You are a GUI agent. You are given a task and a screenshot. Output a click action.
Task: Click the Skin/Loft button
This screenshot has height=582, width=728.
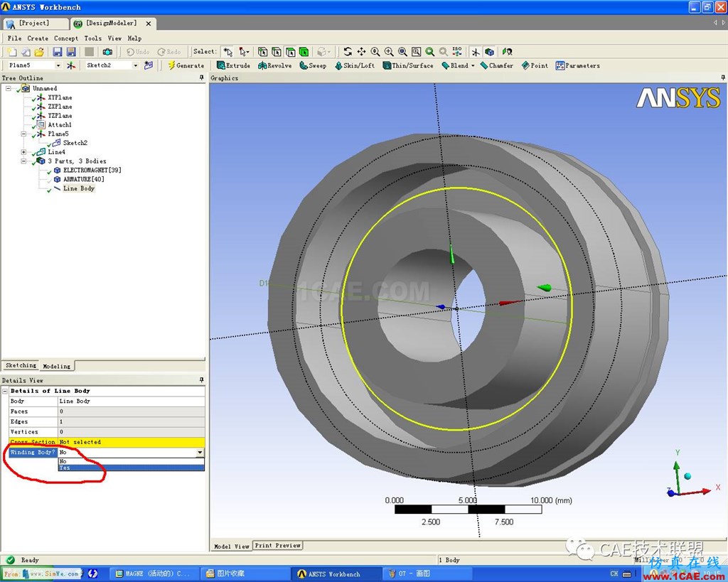tap(355, 65)
